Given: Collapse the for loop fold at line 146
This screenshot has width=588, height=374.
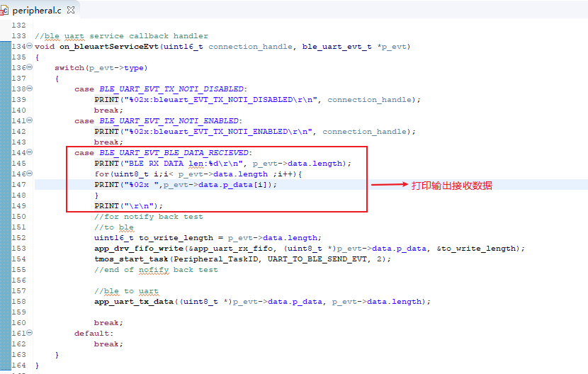Looking at the screenshot, I should 30,174.
